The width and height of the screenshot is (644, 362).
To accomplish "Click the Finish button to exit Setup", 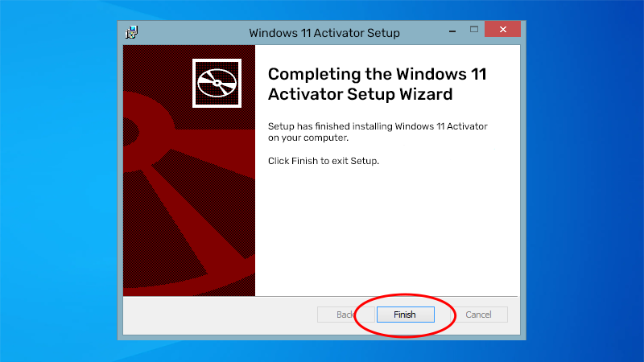I will coord(406,315).
